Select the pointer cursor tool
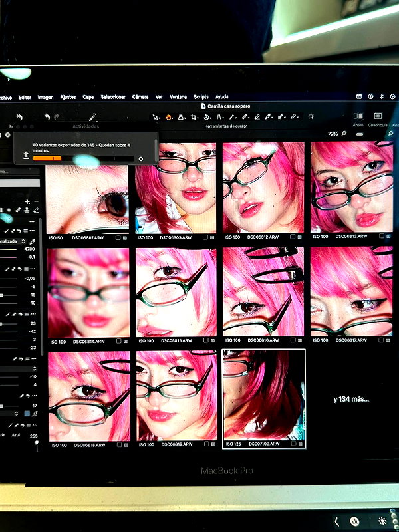This screenshot has width=399, height=532. [156, 118]
